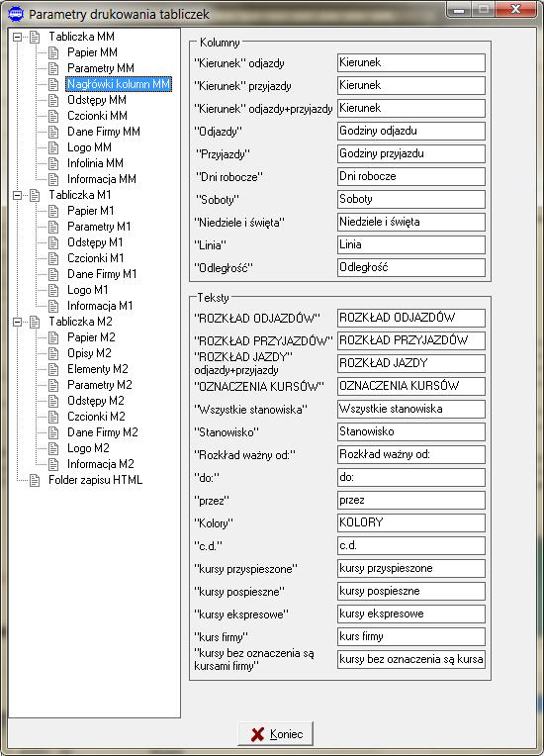
Task: Click the document icon of Logo M1
Action: (53, 290)
